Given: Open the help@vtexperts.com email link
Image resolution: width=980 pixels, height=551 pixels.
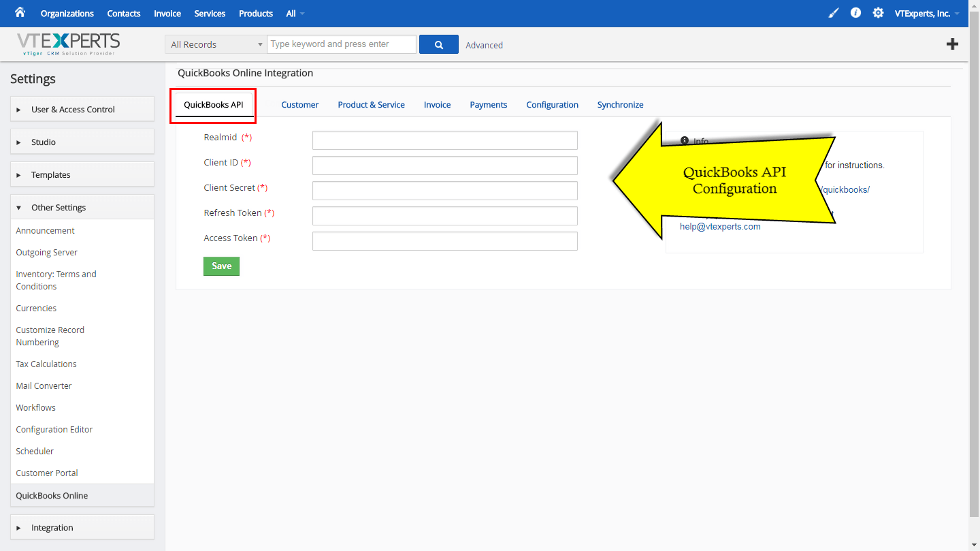Looking at the screenshot, I should pyautogui.click(x=720, y=225).
